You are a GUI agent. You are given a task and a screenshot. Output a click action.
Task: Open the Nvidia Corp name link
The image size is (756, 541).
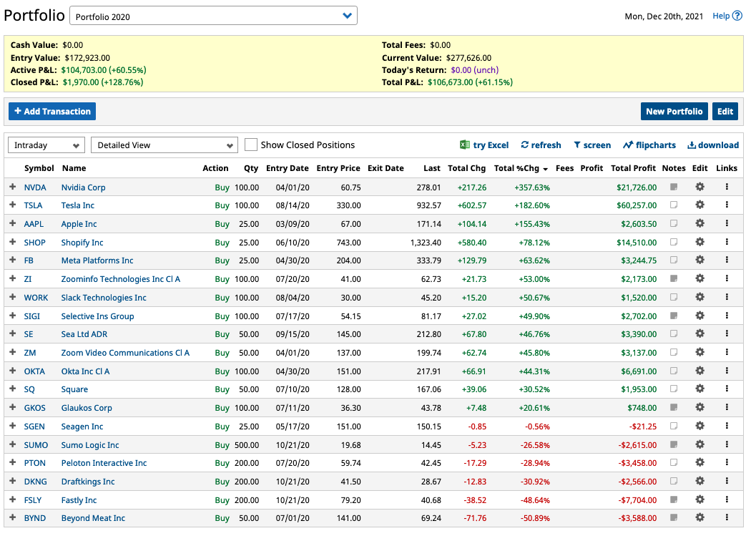[83, 187]
